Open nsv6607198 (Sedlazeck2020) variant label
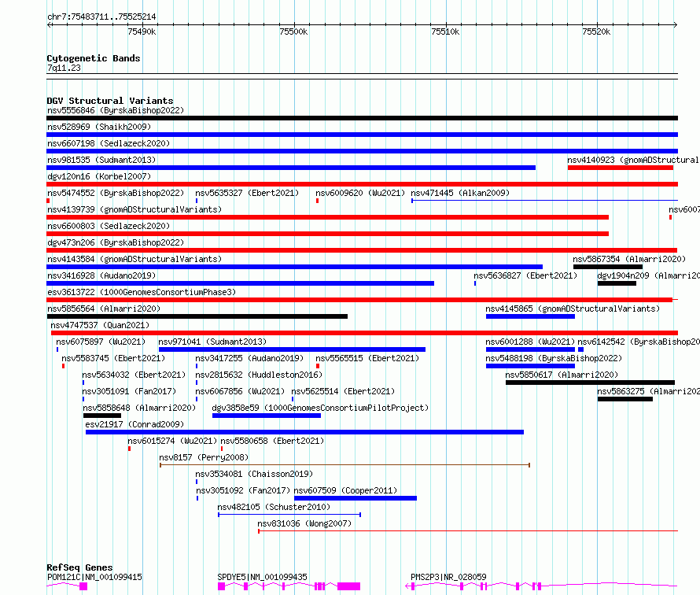Image resolution: width=700 pixels, height=595 pixels. coord(109,143)
